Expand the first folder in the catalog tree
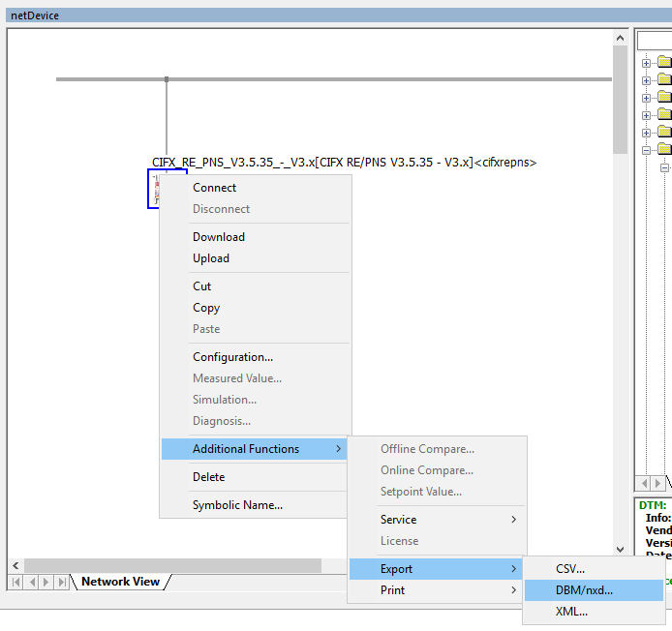Screen dimensions: 672x631 click(647, 63)
